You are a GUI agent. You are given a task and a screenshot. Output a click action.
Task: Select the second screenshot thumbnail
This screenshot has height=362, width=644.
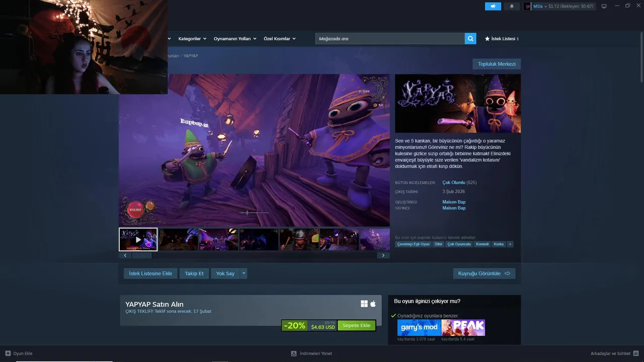[x=178, y=239]
